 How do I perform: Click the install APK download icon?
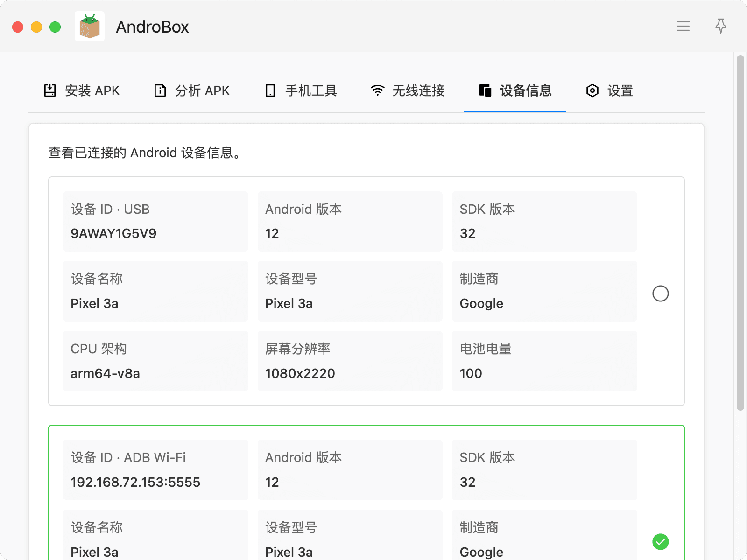pos(50,91)
